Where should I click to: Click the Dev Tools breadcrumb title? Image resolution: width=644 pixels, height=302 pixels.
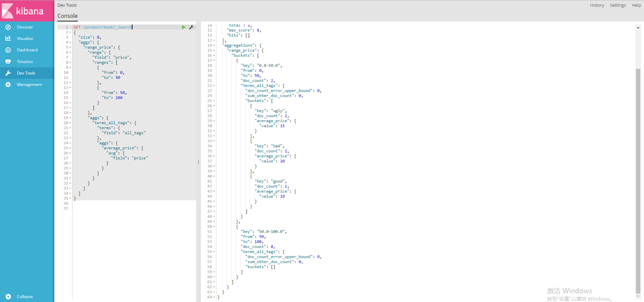[67, 5]
